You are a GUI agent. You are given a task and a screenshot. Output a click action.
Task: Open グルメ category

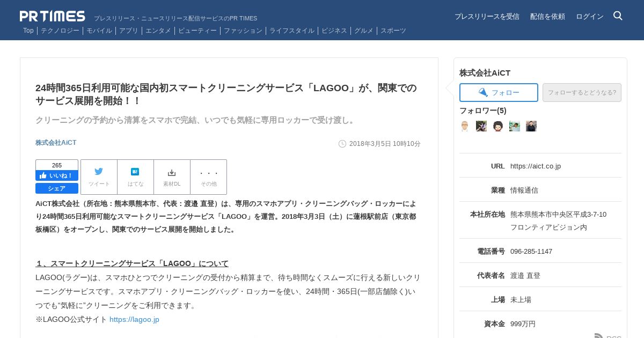click(x=364, y=31)
